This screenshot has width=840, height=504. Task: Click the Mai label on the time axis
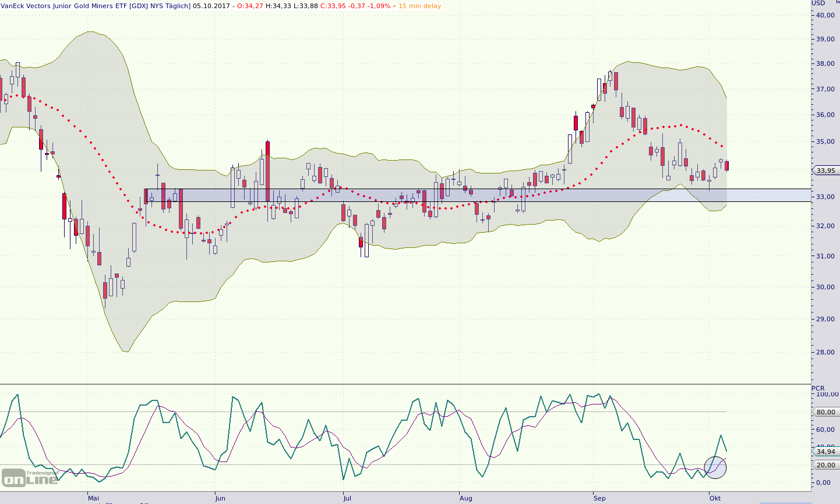93,498
